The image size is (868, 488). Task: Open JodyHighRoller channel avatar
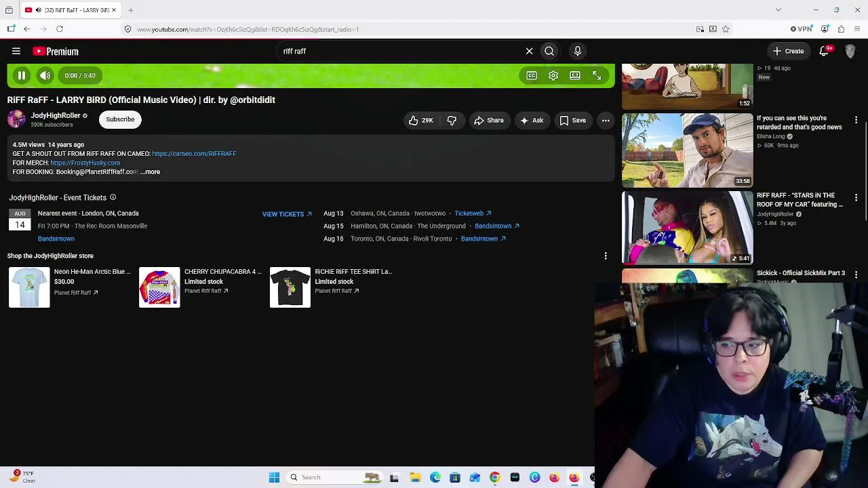pyautogui.click(x=16, y=119)
